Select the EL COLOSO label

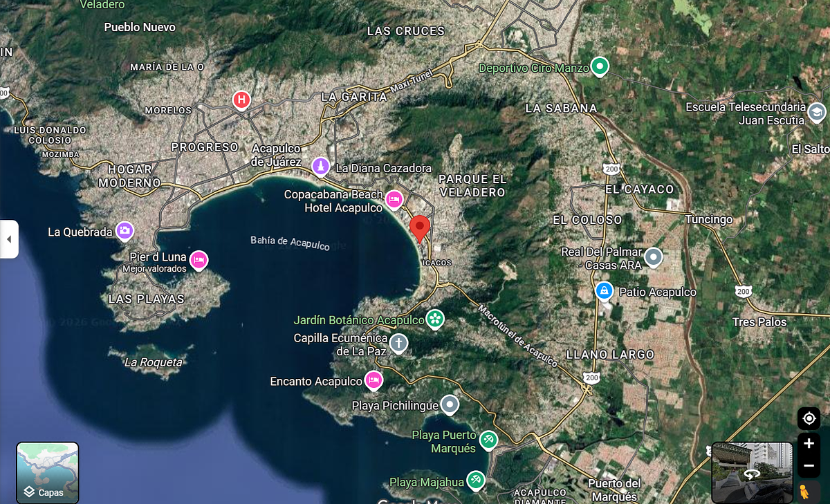tap(587, 219)
